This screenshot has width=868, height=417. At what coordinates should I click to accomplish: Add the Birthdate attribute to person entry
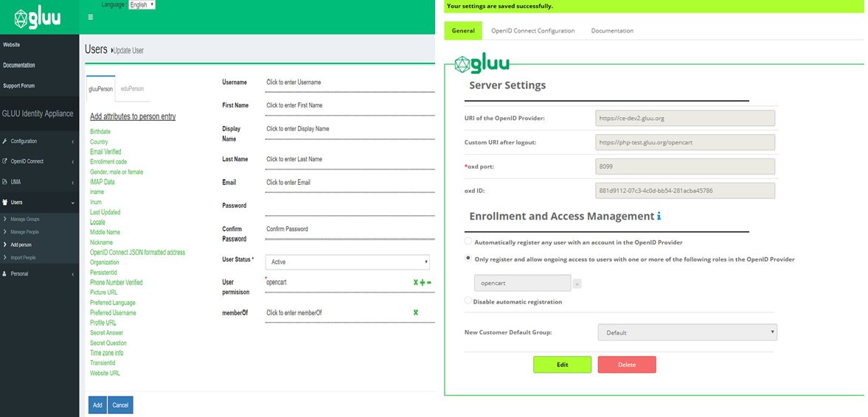(x=100, y=132)
